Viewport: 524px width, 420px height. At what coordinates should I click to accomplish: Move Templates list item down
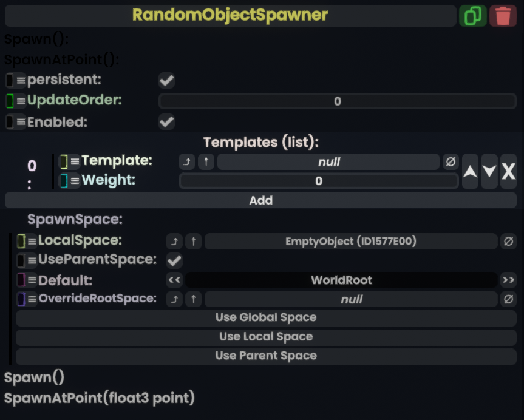489,172
